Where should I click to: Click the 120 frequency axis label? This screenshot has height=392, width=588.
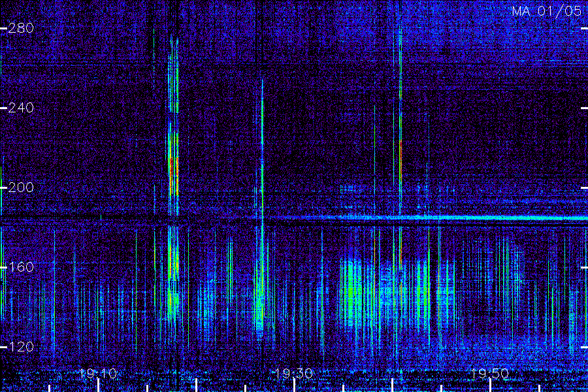21,347
